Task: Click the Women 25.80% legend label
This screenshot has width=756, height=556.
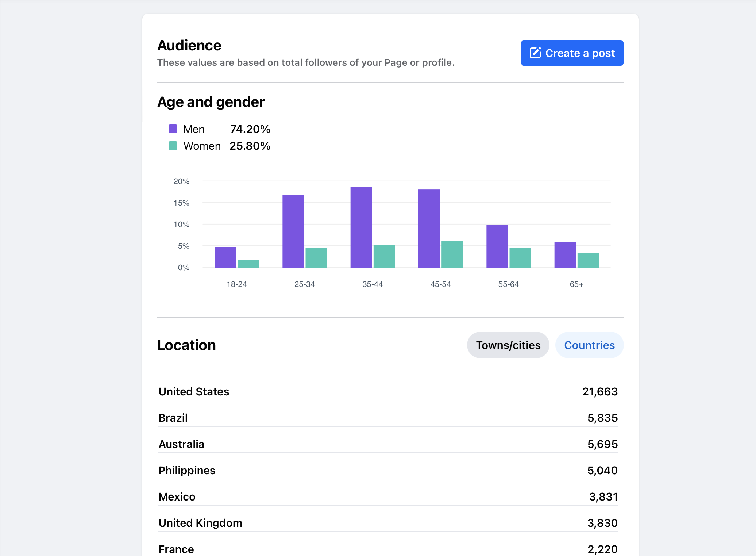Action: (202, 146)
